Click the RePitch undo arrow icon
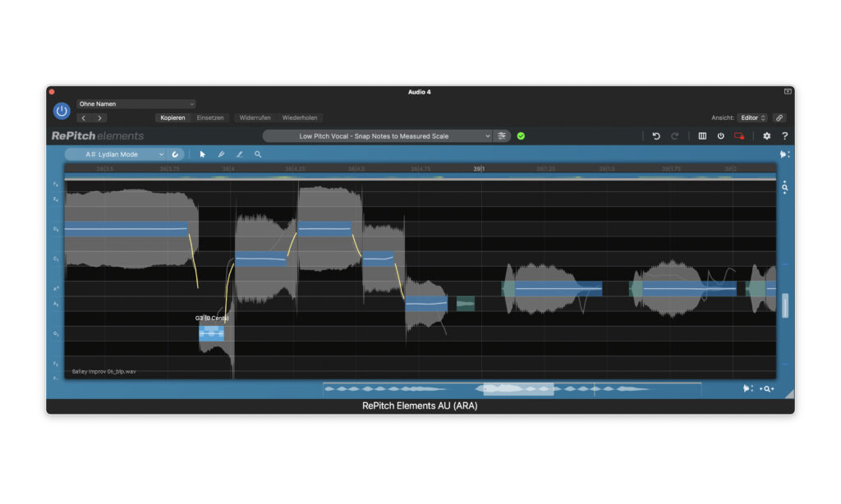Image resolution: width=841 pixels, height=504 pixels. pos(656,136)
